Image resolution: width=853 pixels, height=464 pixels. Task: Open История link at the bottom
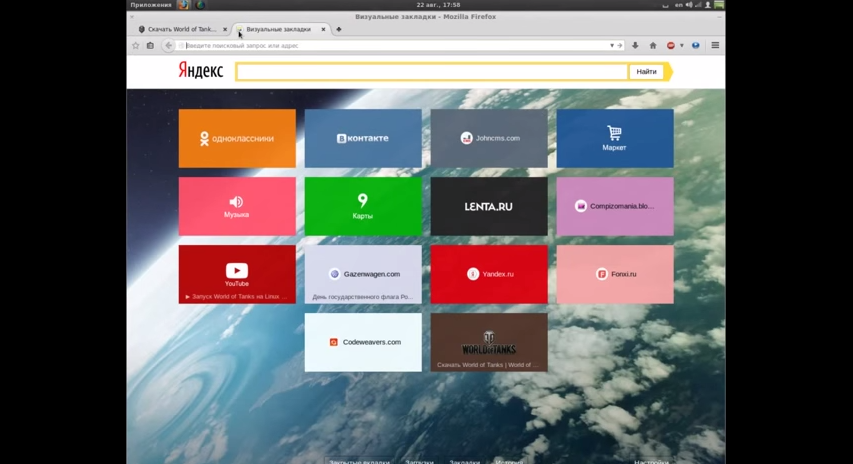[509, 461]
